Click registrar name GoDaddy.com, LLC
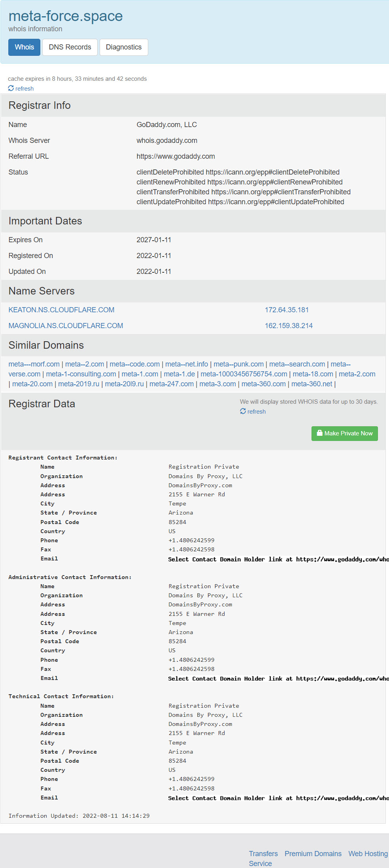Screen dimensions: 389x868 (167, 125)
